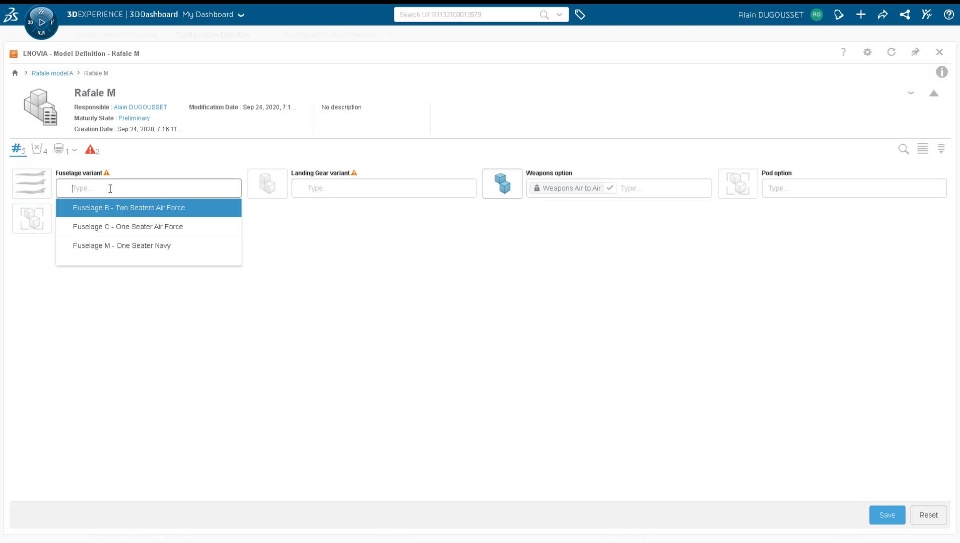960x543 pixels.
Task: Click the criteria search magnifier
Action: (903, 149)
